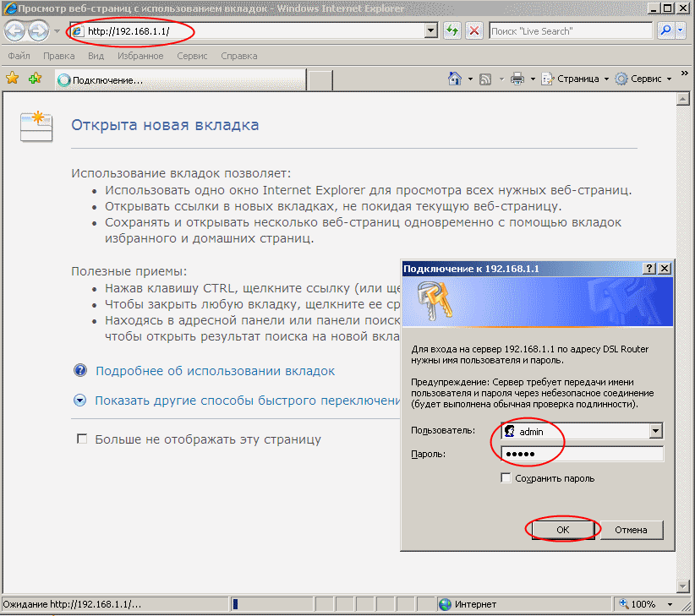Open the 'Избранное' menu
This screenshot has height=616, width=695.
(141, 56)
